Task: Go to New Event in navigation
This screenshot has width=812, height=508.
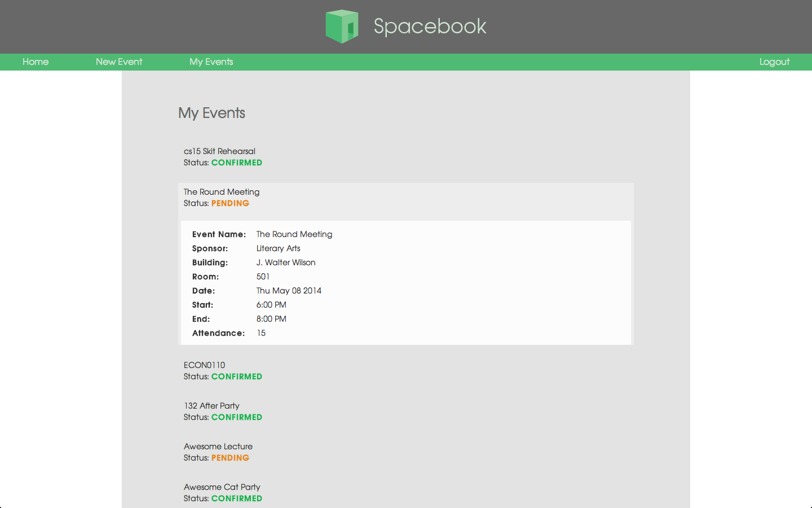Action: click(x=119, y=62)
